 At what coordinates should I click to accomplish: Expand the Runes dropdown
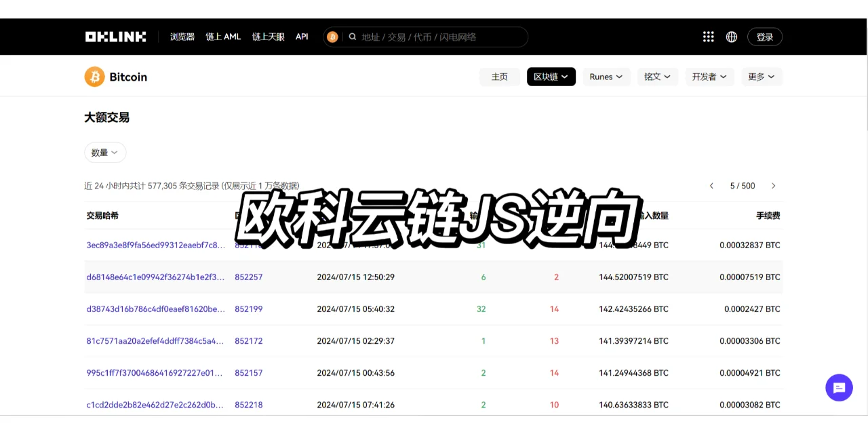tap(606, 77)
